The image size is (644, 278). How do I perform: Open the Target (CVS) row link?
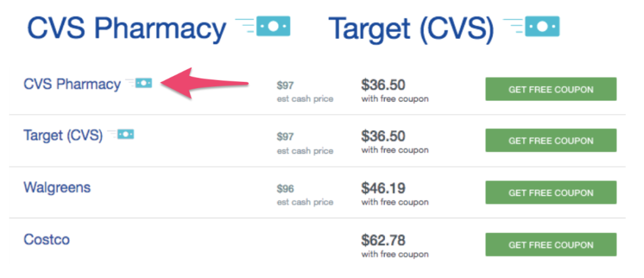[x=63, y=135]
